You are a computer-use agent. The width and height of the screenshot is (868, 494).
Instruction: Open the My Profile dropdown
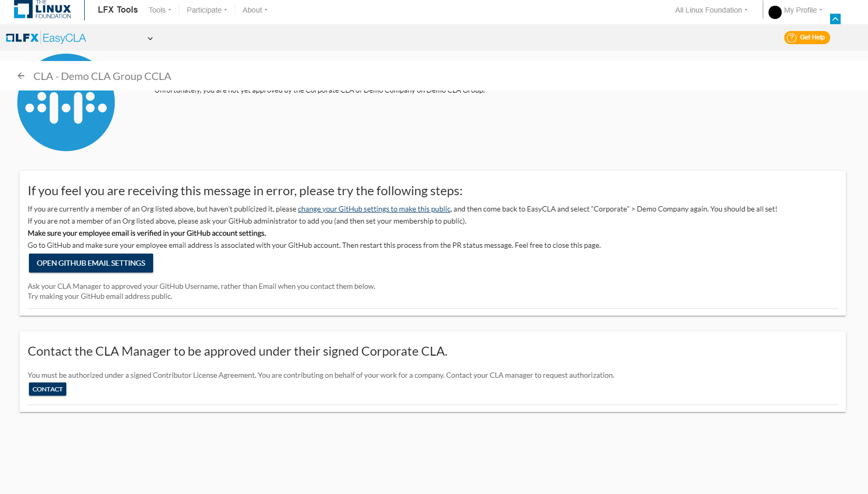803,10
